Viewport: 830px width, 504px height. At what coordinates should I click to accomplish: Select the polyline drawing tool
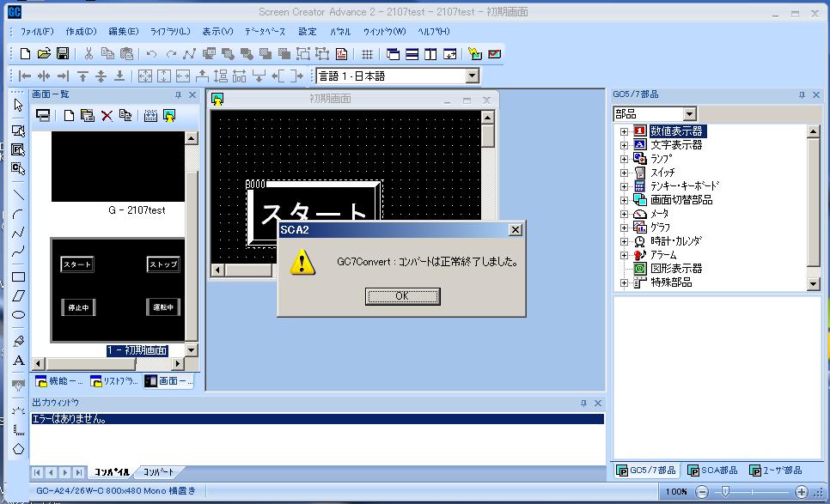[18, 233]
